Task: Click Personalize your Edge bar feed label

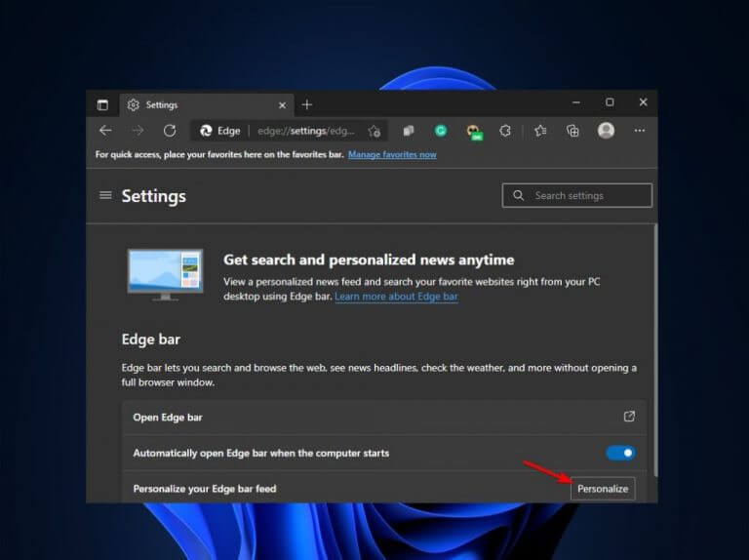Action: click(205, 489)
